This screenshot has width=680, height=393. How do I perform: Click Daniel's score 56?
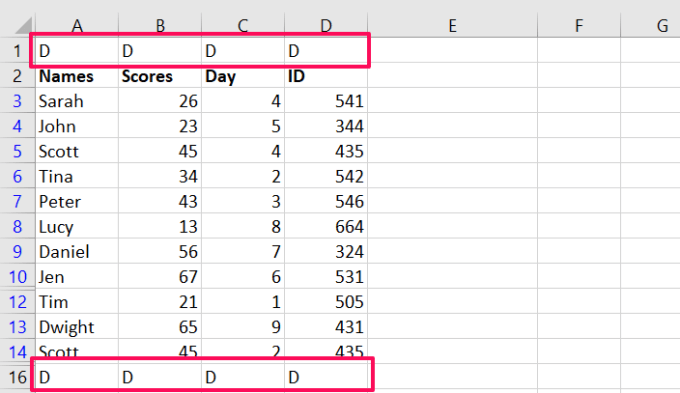(x=160, y=252)
